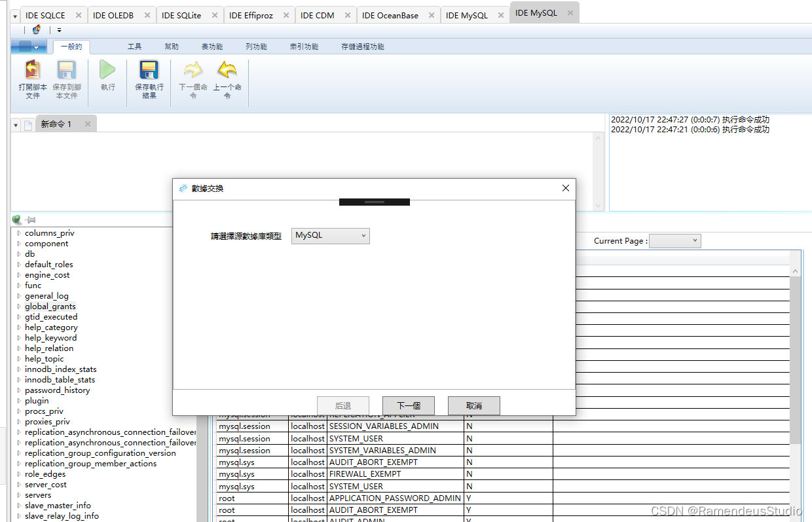Click the 22:47:27 log entry
The image size is (812, 522).
pos(690,120)
